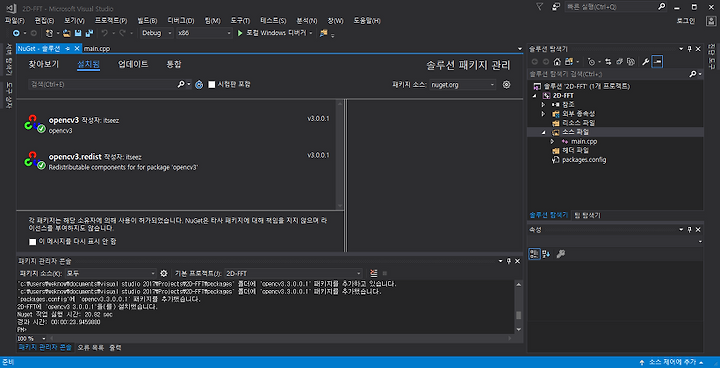Collapse the 2D-FFT project node
The width and height of the screenshot is (720, 368).
(534, 96)
